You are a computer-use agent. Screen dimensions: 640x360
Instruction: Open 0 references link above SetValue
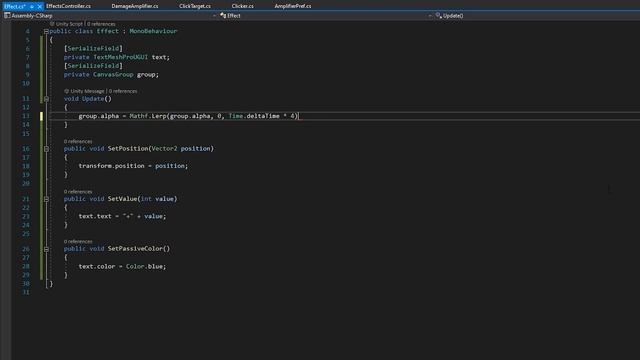tap(78, 191)
